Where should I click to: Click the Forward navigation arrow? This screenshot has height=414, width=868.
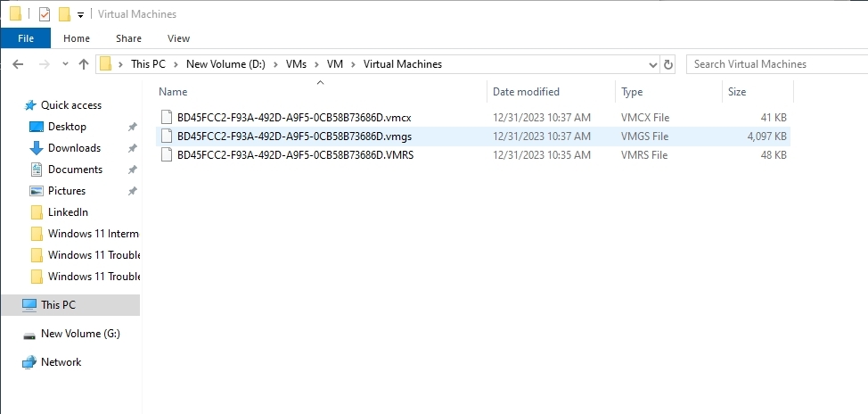(x=45, y=64)
